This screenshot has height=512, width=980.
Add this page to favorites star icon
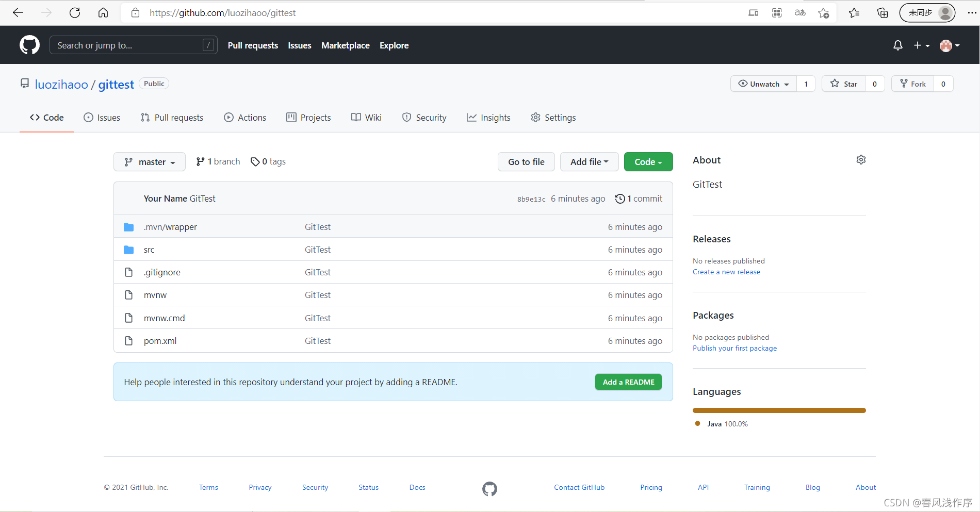tap(824, 13)
